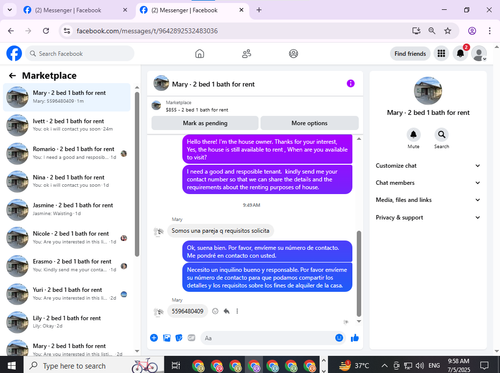Open a new browser tab
The image size is (500, 373).
(259, 10)
